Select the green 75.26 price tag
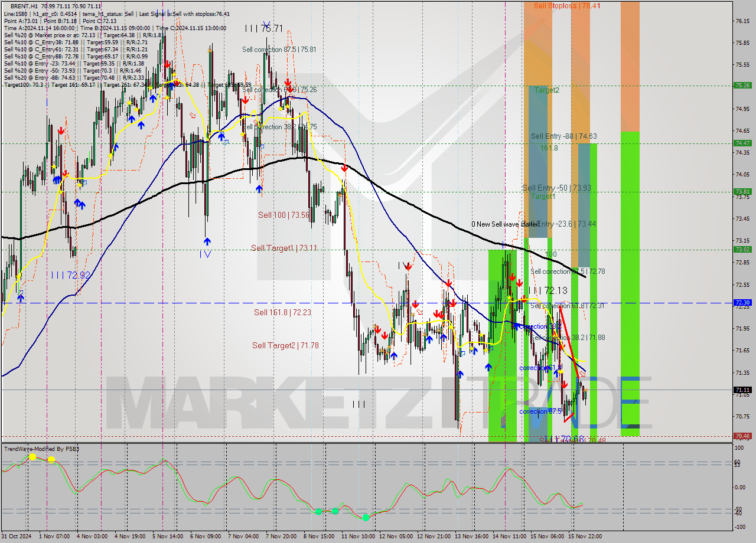Image resolution: width=756 pixels, height=543 pixels. [x=742, y=85]
